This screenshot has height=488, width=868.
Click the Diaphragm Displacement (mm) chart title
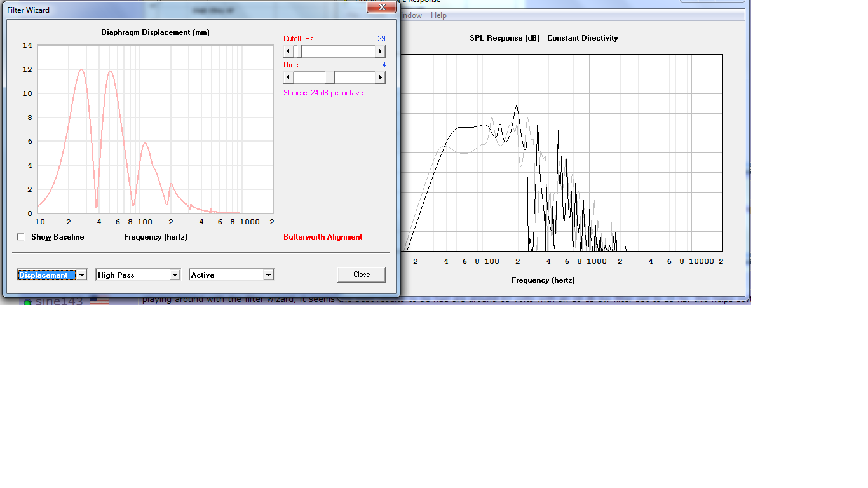(155, 32)
